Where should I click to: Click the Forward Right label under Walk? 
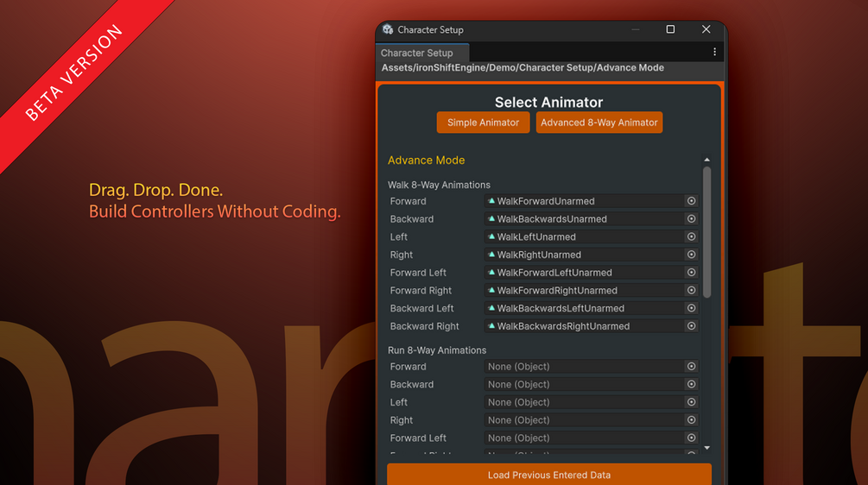pos(421,290)
